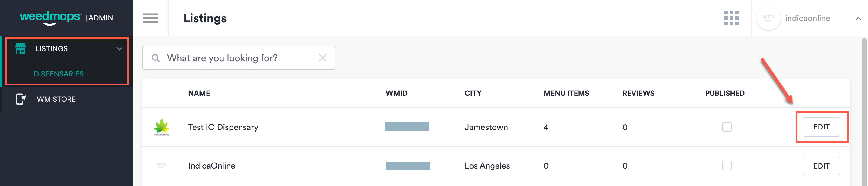
Task: Enable Published for IndicaOnline listing
Action: pyautogui.click(x=727, y=166)
